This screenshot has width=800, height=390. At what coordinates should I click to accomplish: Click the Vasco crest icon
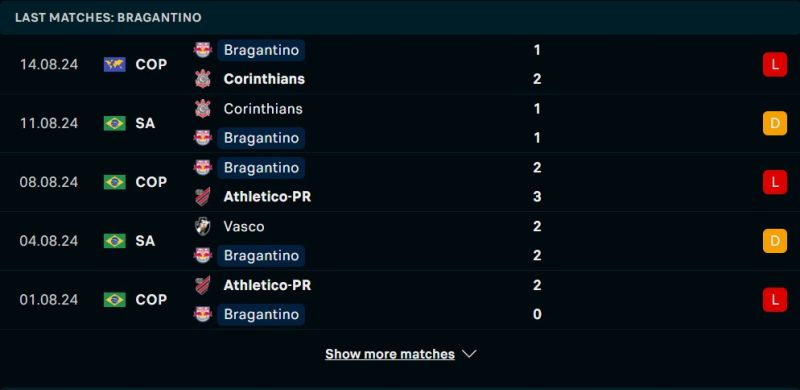click(x=203, y=226)
